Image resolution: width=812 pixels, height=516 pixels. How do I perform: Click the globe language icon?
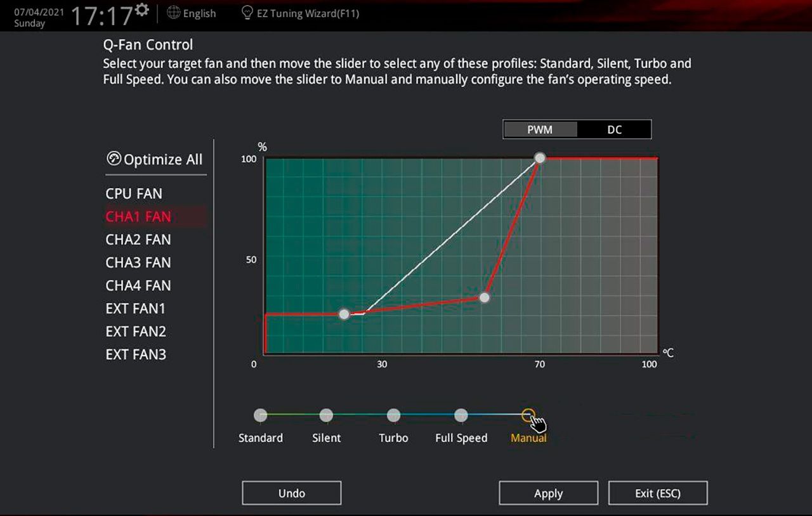173,13
